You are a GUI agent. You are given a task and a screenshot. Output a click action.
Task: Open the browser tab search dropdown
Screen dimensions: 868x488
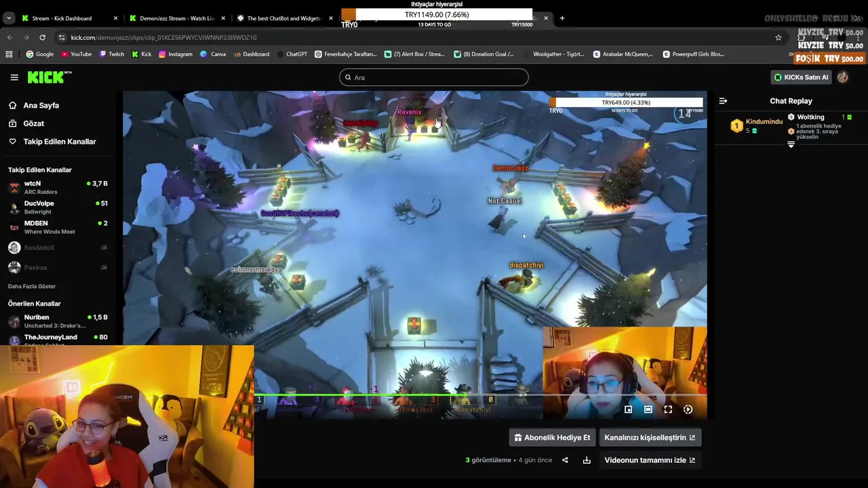tap(9, 18)
